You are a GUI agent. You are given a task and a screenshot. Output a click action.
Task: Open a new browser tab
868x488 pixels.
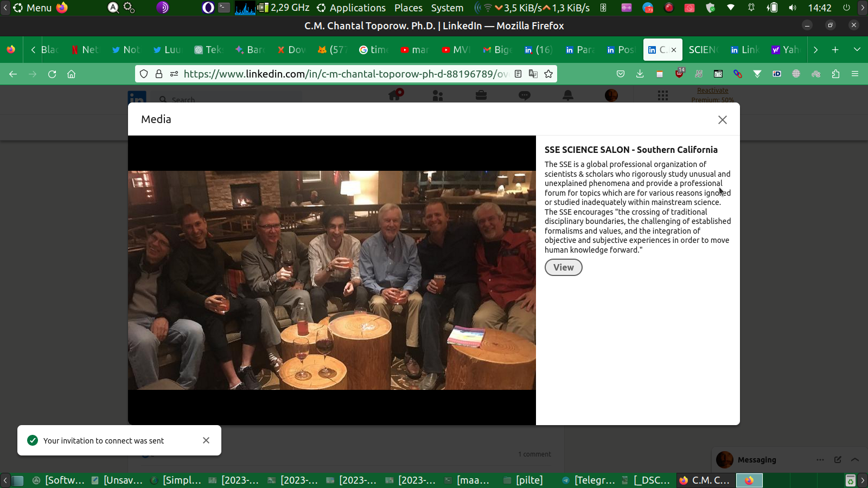(835, 50)
